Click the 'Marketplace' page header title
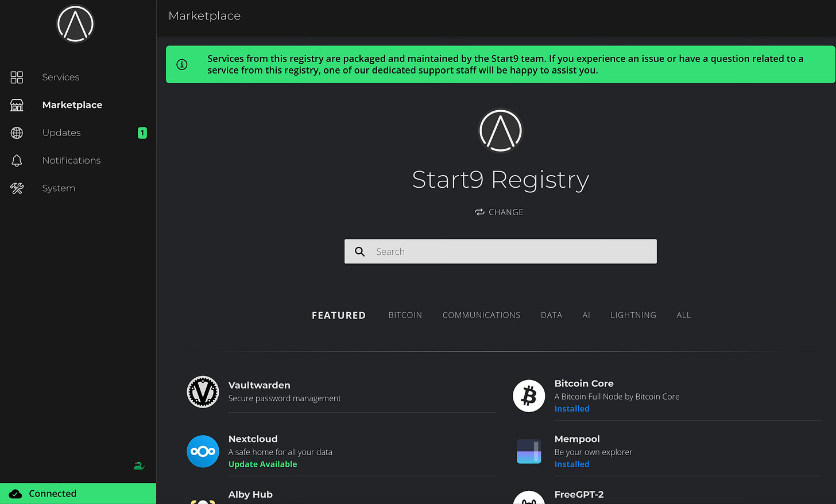The width and height of the screenshot is (836, 504). tap(204, 16)
